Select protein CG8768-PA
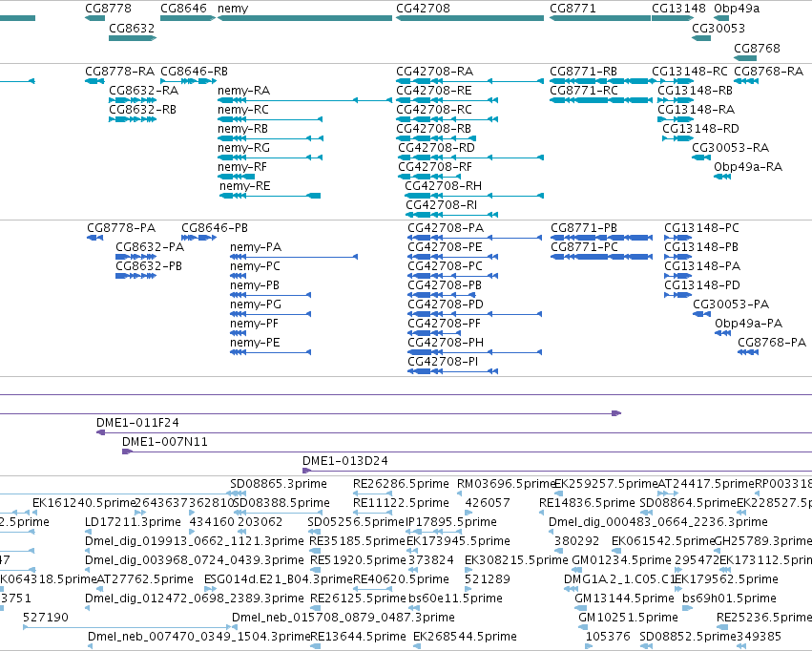The image size is (812, 651). pos(772,343)
